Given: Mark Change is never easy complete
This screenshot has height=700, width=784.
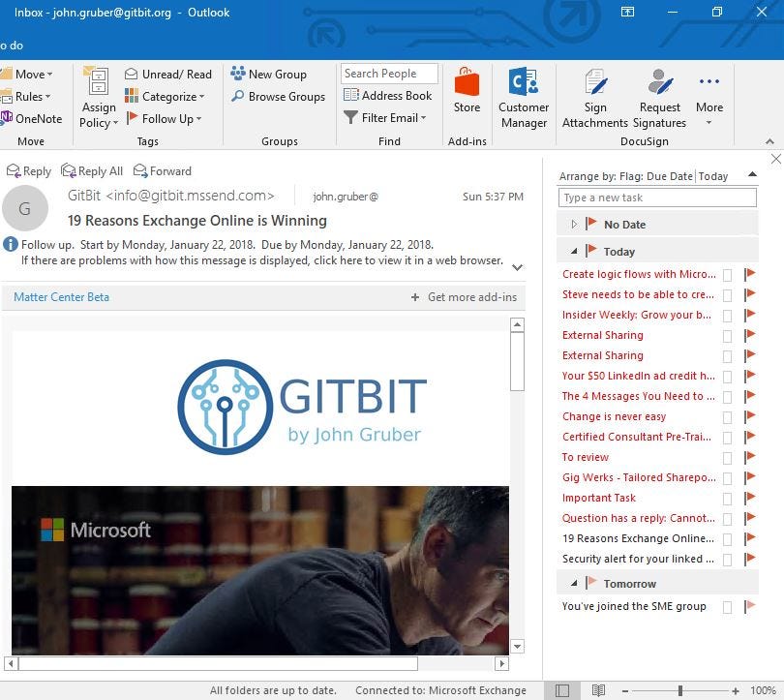Looking at the screenshot, I should coord(727,417).
